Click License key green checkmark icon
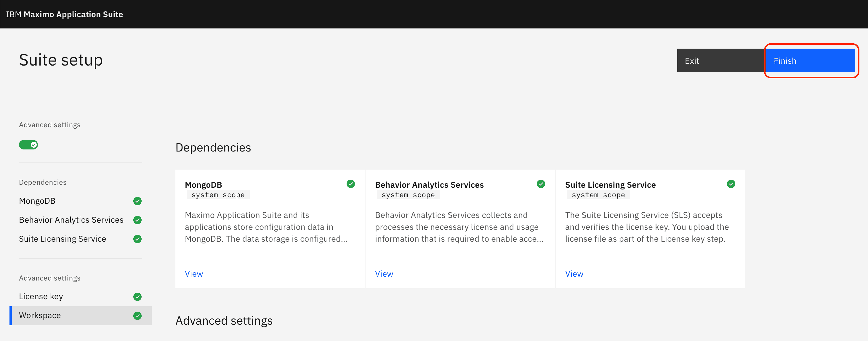 [x=137, y=297]
